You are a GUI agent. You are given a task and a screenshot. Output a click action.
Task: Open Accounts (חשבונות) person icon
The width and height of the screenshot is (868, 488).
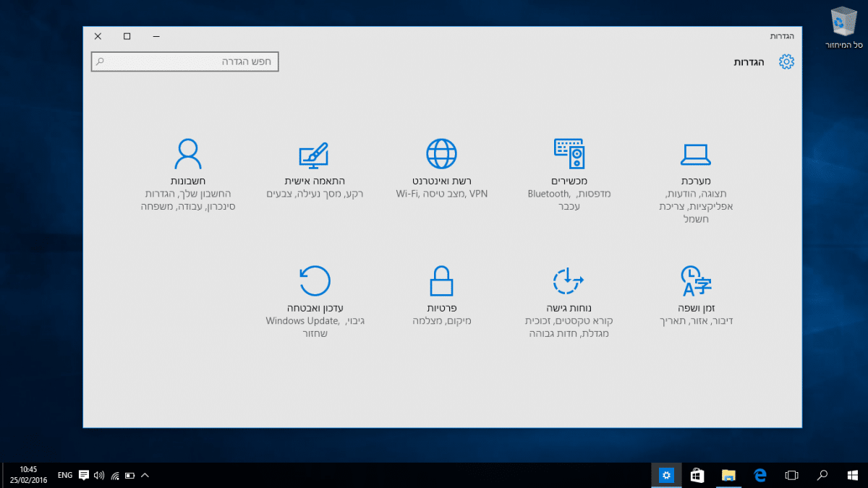187,154
